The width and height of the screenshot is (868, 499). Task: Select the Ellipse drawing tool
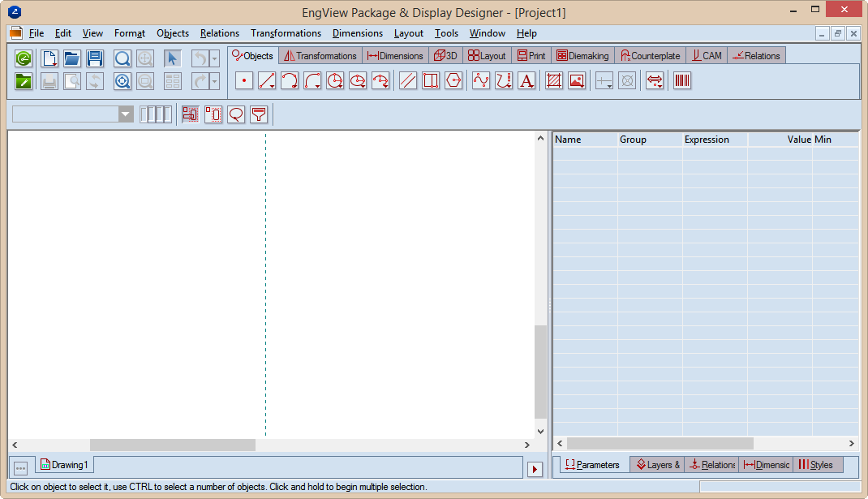point(358,80)
